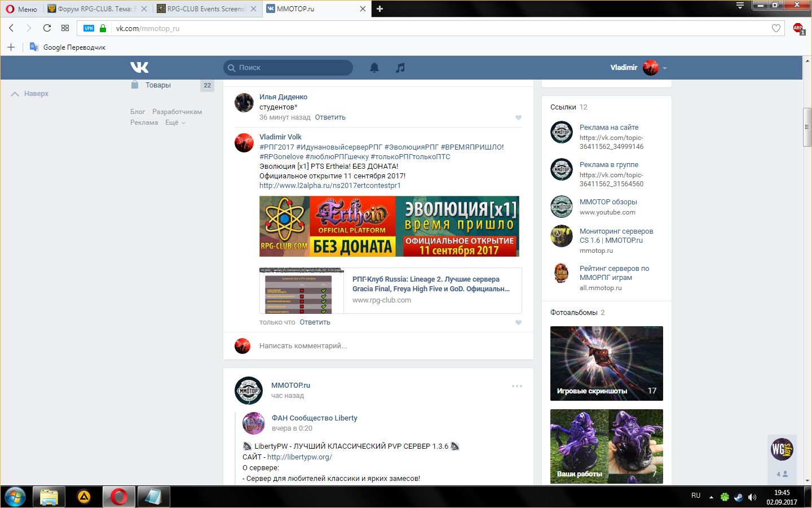Reply to Vladimir Volk's comment

(x=315, y=322)
